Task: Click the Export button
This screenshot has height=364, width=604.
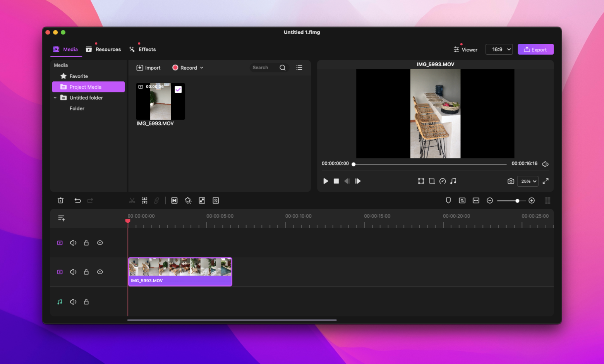Action: (x=535, y=50)
